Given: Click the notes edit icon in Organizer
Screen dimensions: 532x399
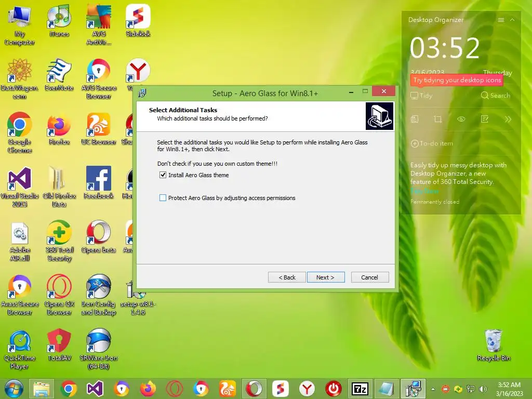Looking at the screenshot, I should pyautogui.click(x=485, y=119).
